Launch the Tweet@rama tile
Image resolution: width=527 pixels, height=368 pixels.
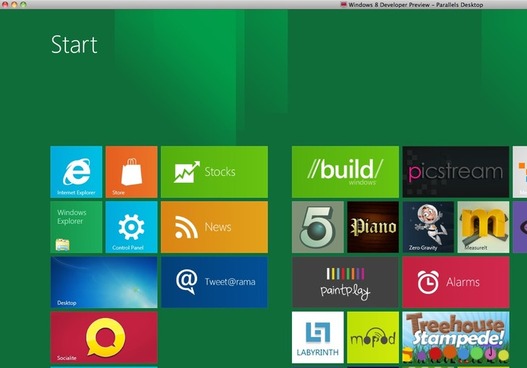(214, 282)
